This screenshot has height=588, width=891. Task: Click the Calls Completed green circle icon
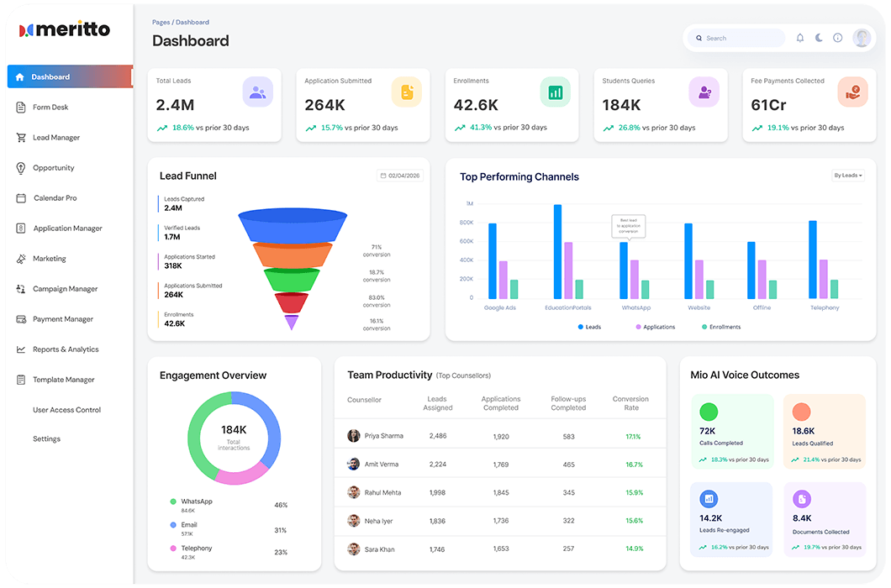pyautogui.click(x=709, y=412)
